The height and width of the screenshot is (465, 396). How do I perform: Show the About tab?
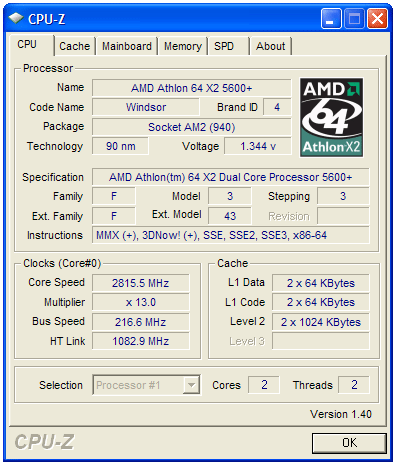[x=271, y=46]
